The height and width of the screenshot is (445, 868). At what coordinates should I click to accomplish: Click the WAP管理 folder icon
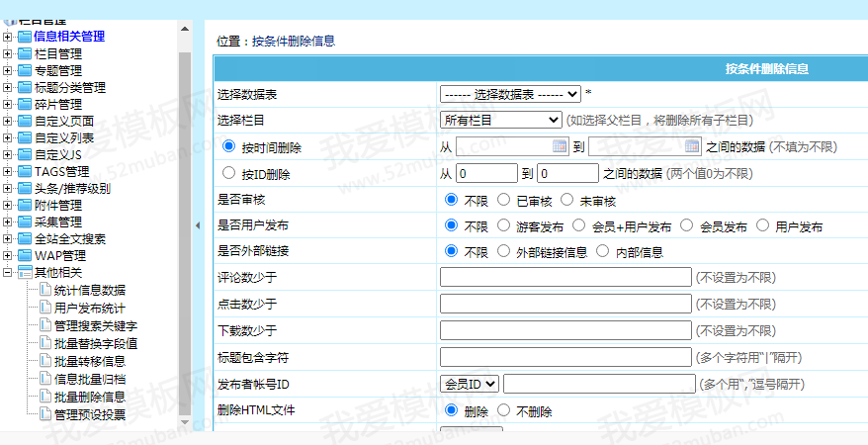tap(25, 256)
